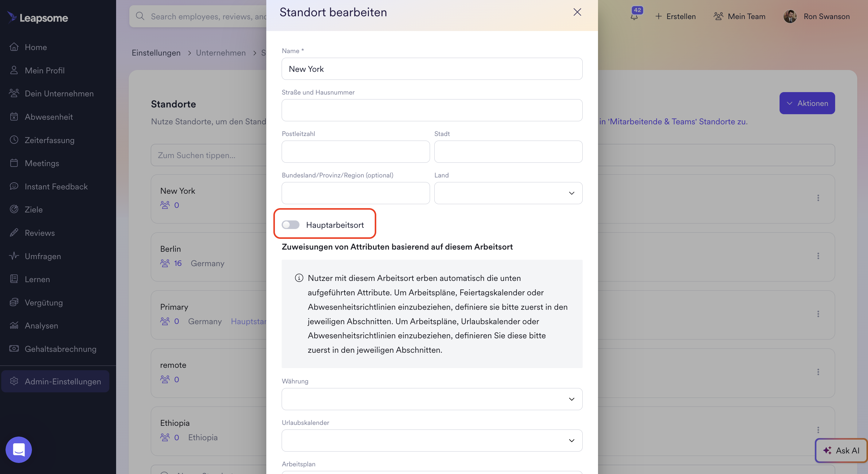
Task: Click the Analysen chart icon
Action: tap(14, 325)
